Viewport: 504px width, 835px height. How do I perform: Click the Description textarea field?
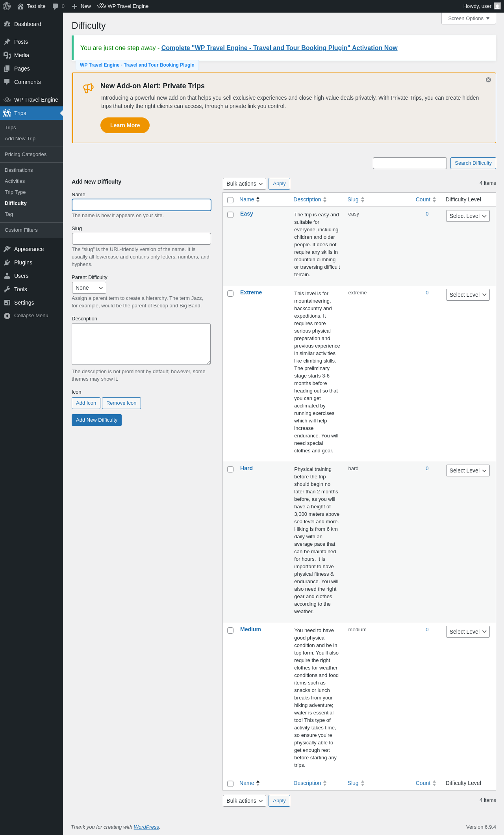tap(141, 344)
